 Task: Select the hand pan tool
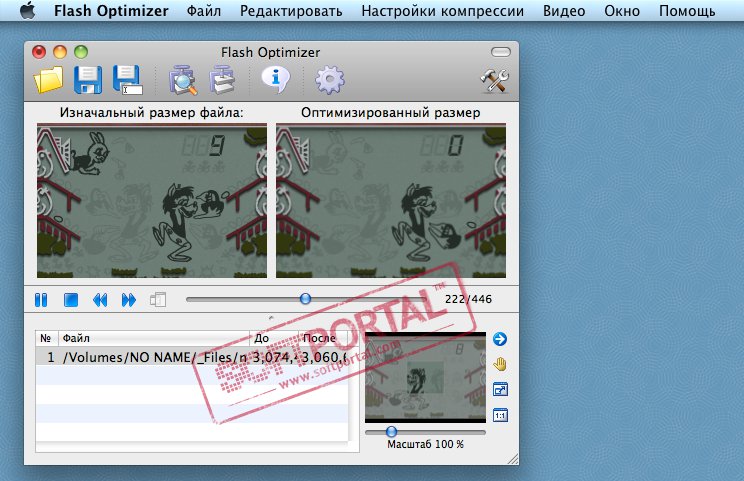500,364
